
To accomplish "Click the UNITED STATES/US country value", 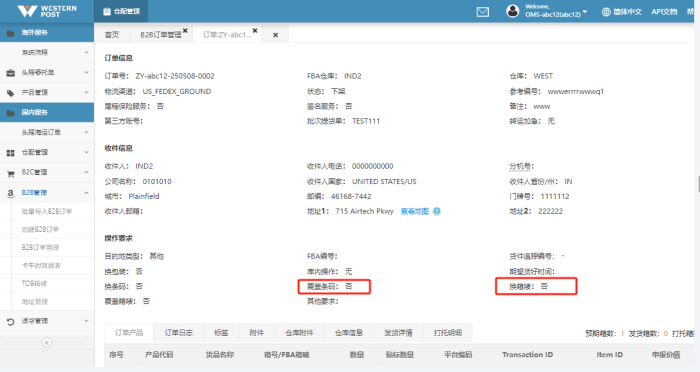I will [x=384, y=182].
